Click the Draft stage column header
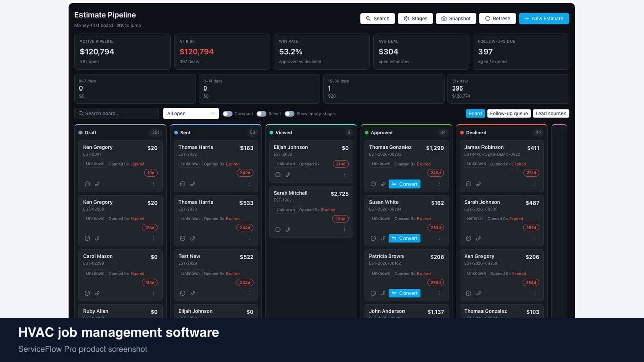The width and height of the screenshot is (644, 362). tap(120, 133)
